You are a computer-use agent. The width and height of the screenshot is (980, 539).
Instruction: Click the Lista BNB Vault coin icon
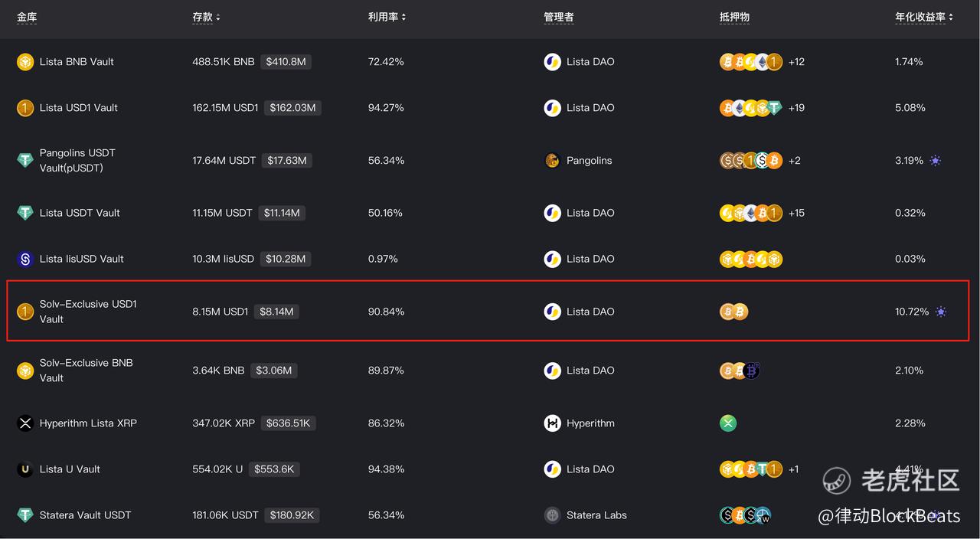(25, 62)
